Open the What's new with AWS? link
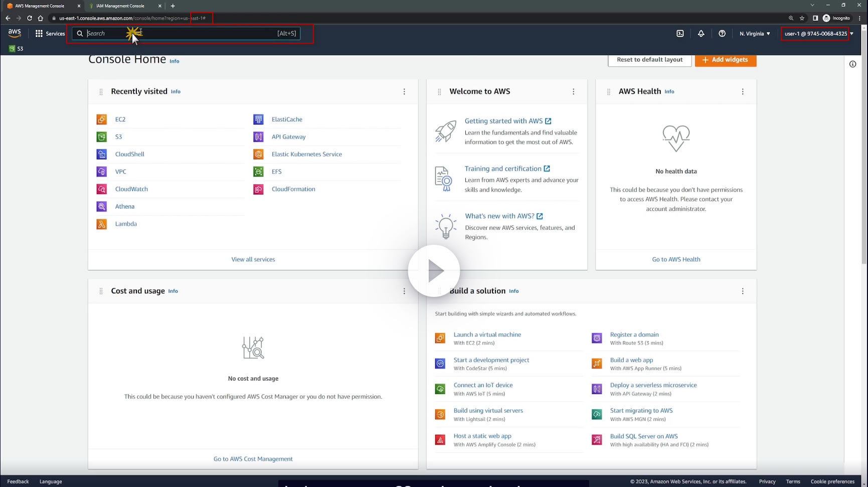The width and height of the screenshot is (868, 487). pyautogui.click(x=504, y=216)
